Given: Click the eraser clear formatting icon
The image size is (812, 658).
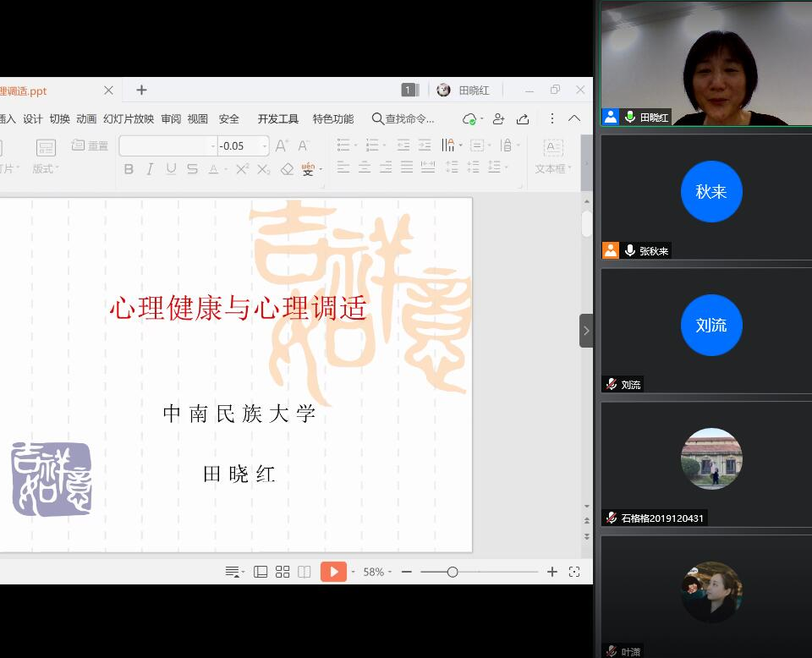Looking at the screenshot, I should (x=287, y=169).
